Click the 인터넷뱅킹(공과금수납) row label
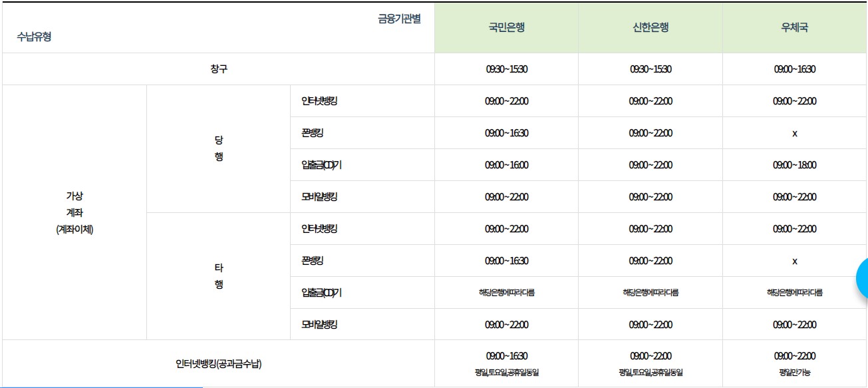Screen dimensions: 868x388 point(218,364)
